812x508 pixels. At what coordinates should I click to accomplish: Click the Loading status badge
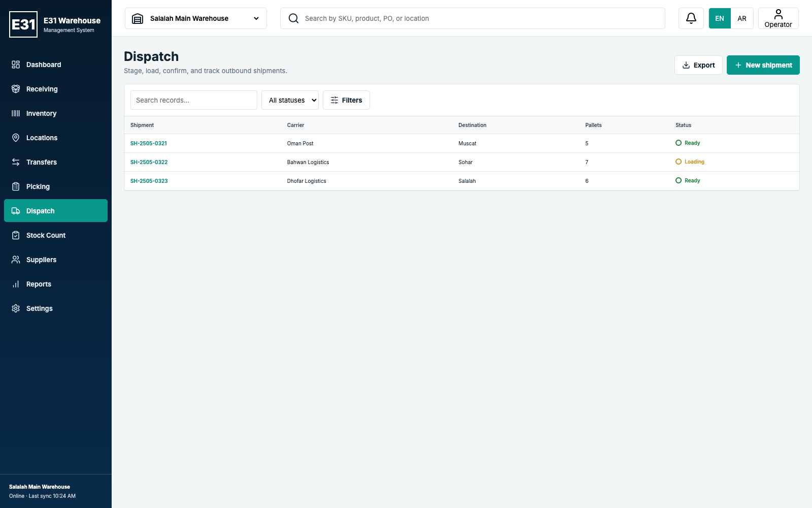coord(690,162)
